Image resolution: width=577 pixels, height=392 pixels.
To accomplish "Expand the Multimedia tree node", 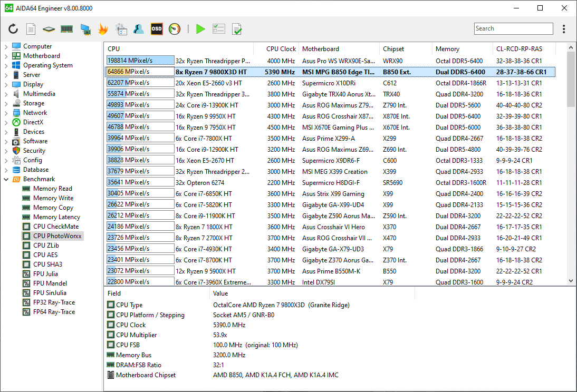I will [6, 94].
